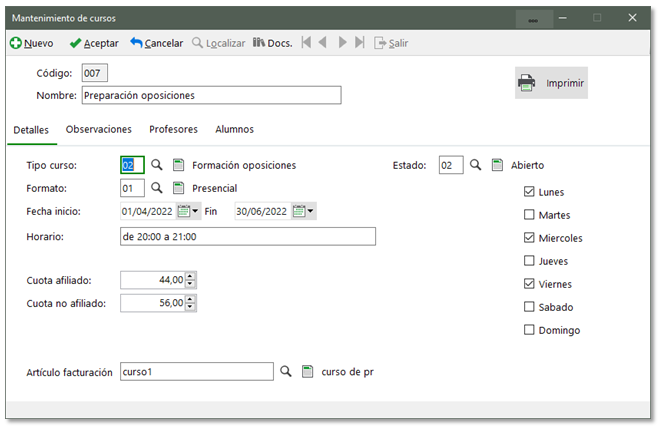Click the Imprimir print button

551,83
